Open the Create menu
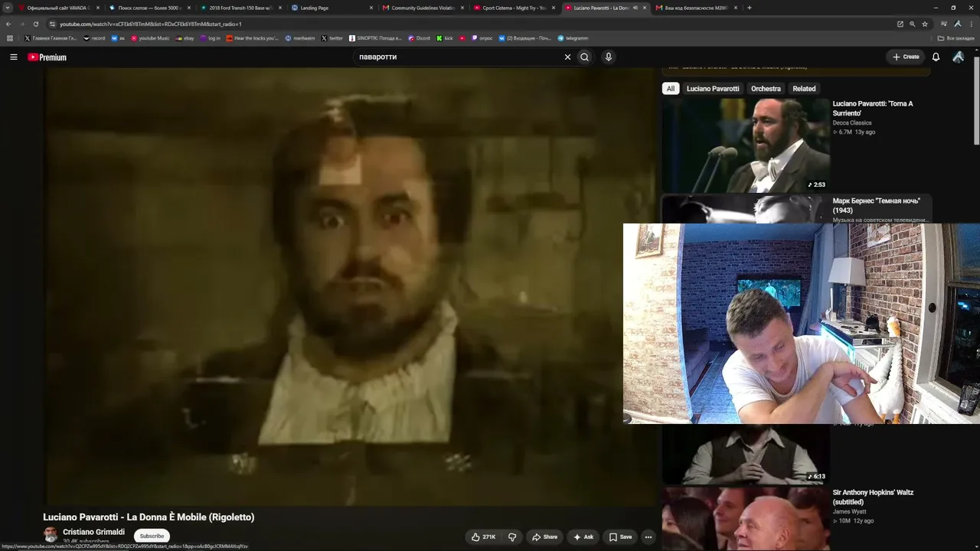980x551 pixels. tap(906, 57)
